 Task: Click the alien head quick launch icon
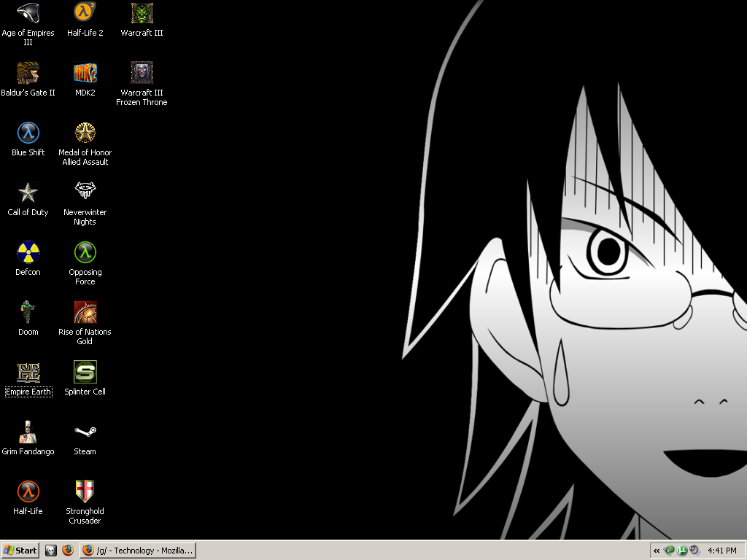pyautogui.click(x=51, y=551)
